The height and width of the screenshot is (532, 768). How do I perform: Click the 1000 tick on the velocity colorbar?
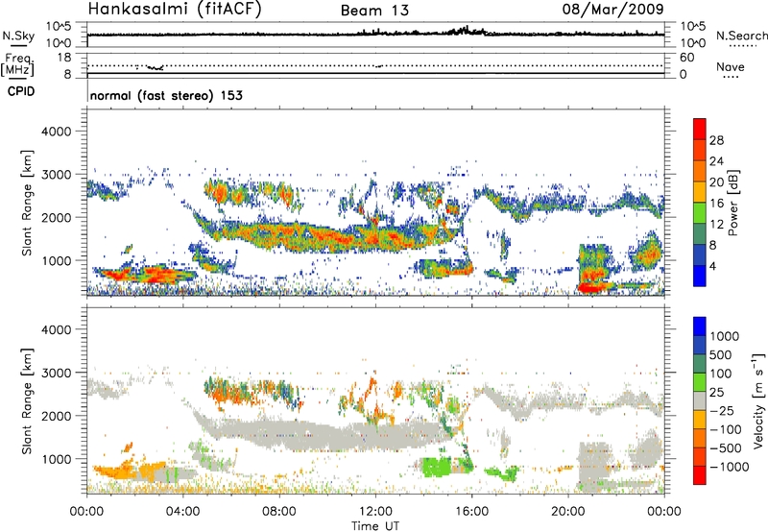724,336
